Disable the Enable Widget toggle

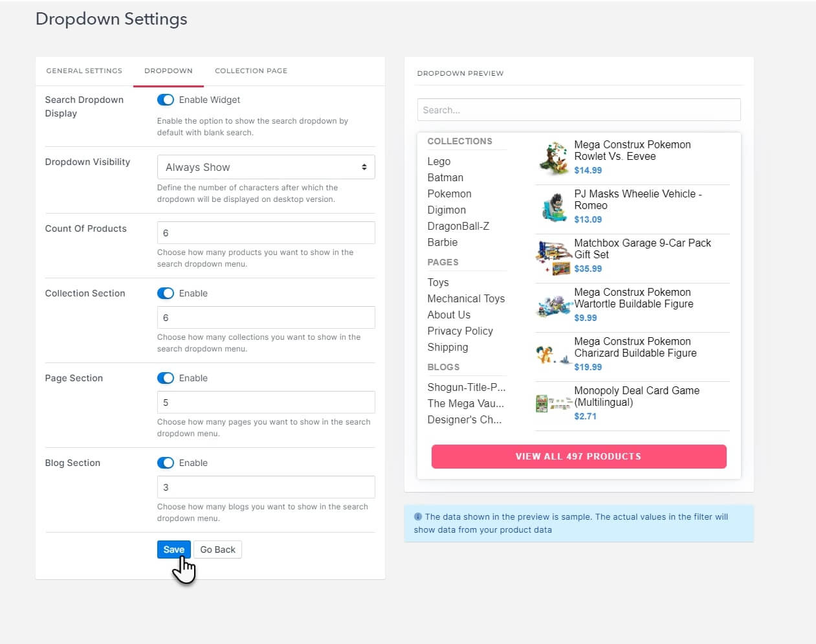tap(166, 100)
